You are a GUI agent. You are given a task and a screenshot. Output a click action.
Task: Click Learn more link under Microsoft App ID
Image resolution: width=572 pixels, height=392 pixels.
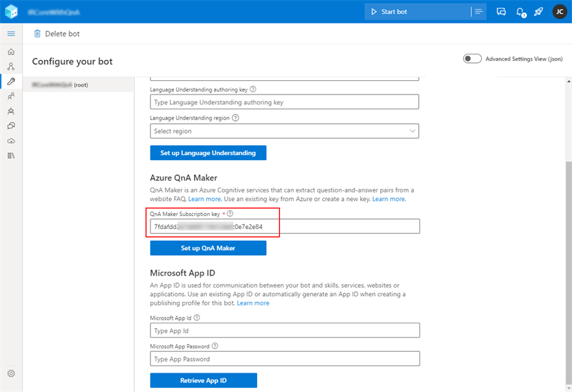(x=253, y=303)
